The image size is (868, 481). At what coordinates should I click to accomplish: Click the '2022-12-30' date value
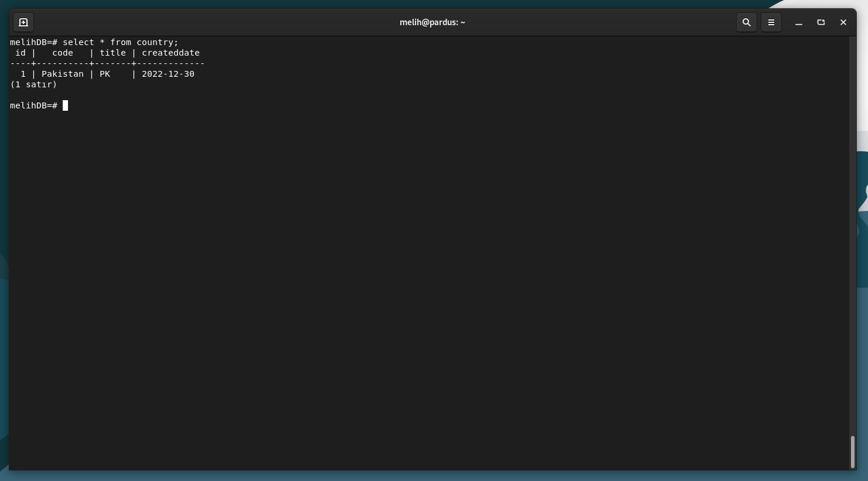[x=168, y=74]
